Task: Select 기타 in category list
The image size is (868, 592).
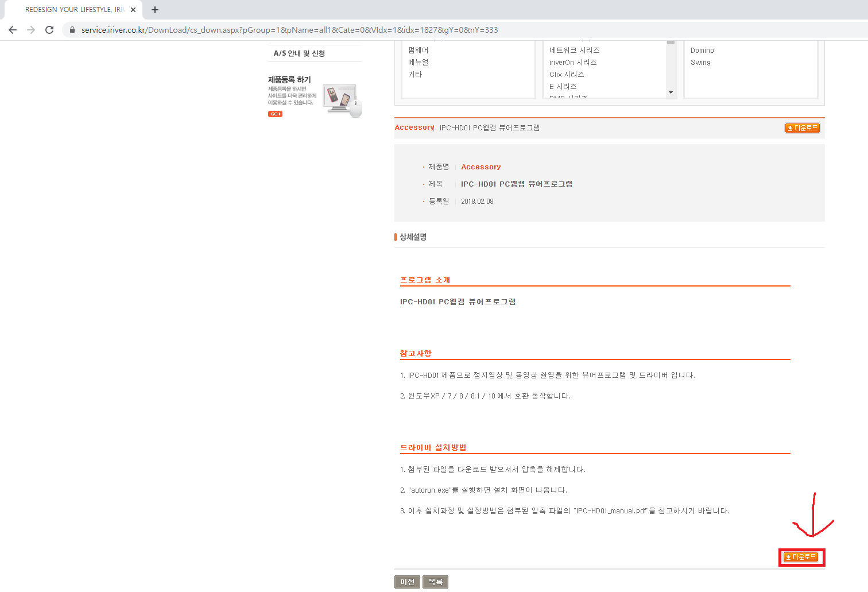Action: pyautogui.click(x=414, y=75)
